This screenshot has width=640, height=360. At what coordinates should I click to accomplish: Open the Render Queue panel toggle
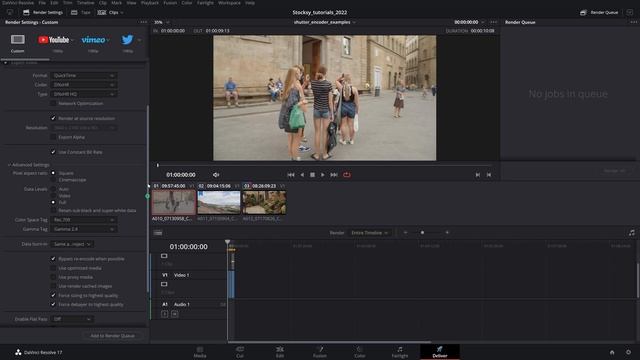pyautogui.click(x=599, y=13)
